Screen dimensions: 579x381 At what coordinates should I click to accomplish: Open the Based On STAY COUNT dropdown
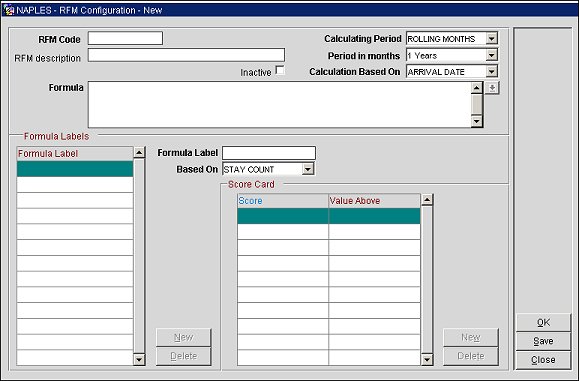tap(308, 169)
